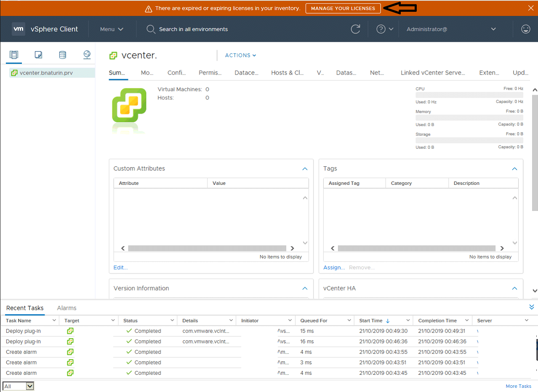Open the More Tasks link
The height and width of the screenshot is (392, 538).
coord(518,386)
